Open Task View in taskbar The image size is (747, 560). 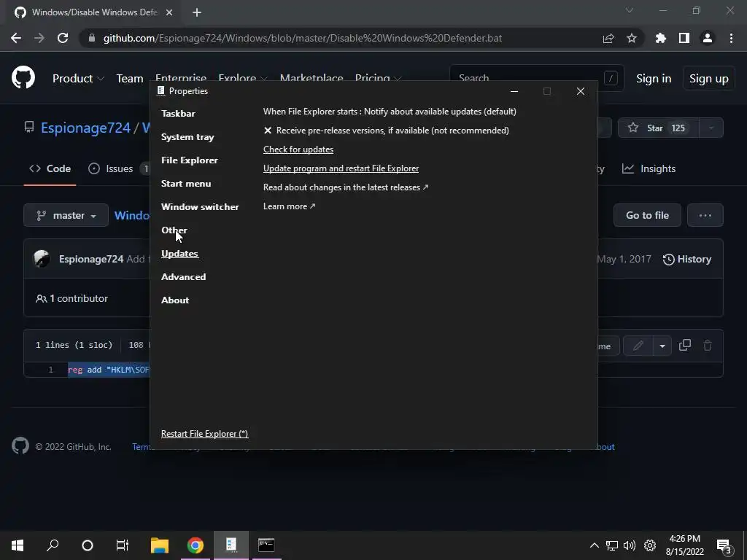coord(123,545)
